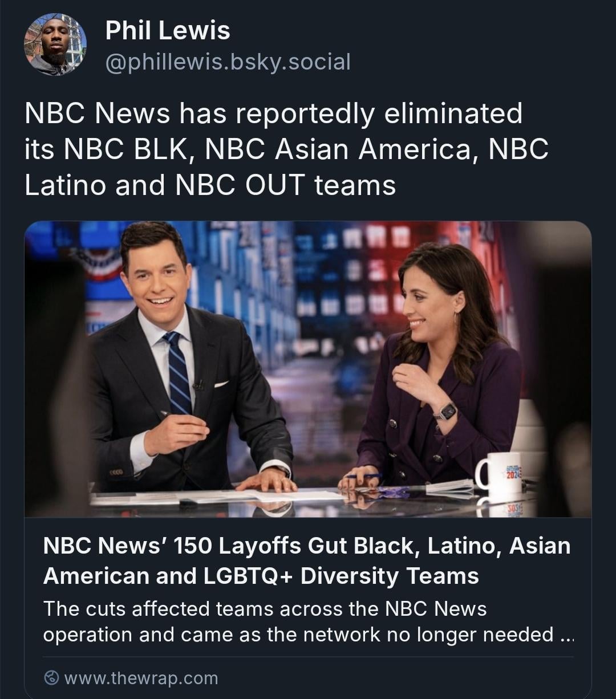Viewport: 616px width, 699px height.
Task: Click the globe icon beside www.thewrap.com
Action: (x=52, y=678)
